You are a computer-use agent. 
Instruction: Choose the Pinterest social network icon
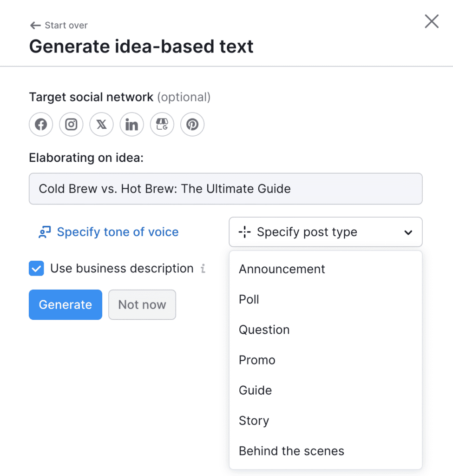(192, 125)
